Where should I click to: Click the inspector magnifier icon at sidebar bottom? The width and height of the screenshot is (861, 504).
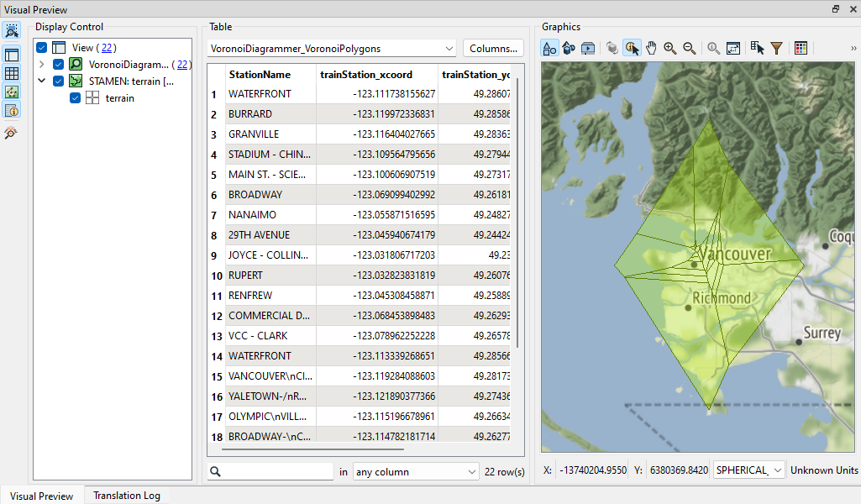(x=11, y=133)
